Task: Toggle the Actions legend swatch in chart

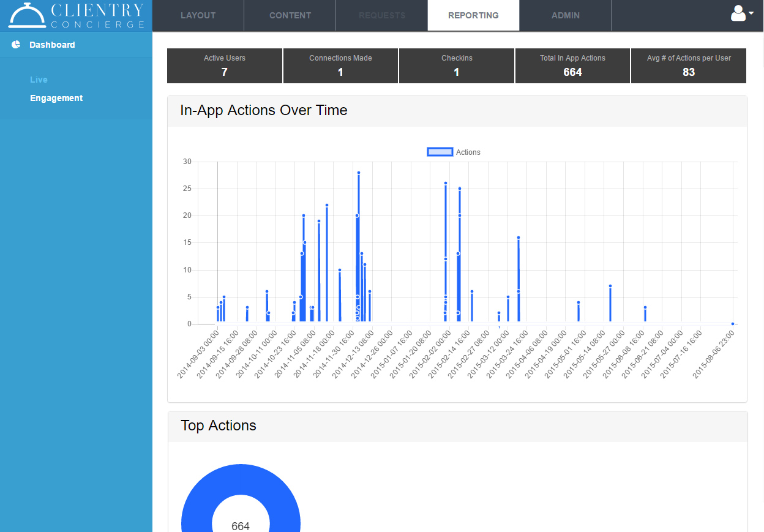Action: pos(440,152)
